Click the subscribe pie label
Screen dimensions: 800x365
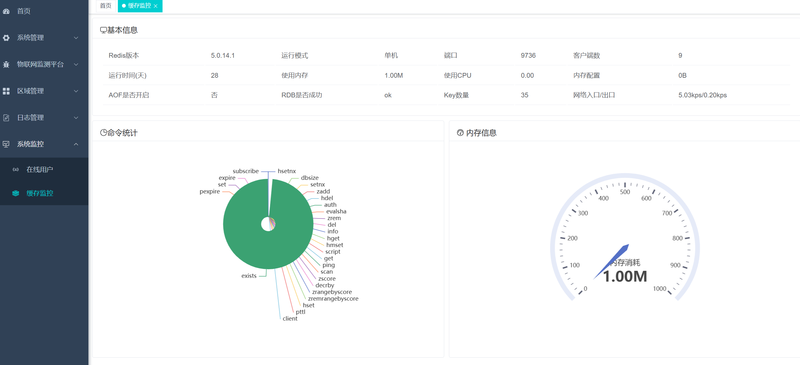(245, 171)
